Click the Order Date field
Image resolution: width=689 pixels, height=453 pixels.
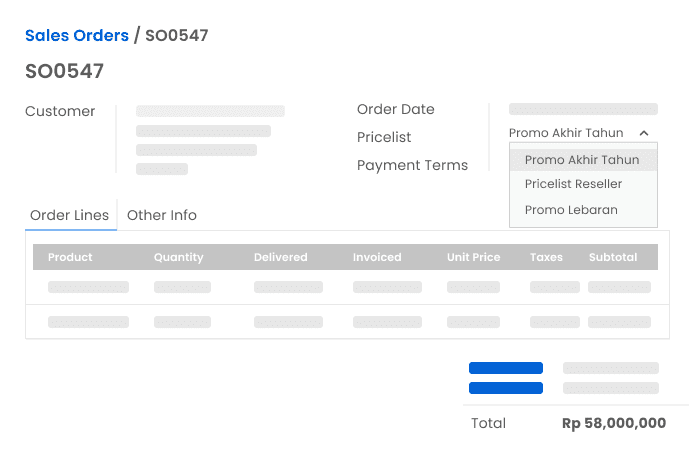click(583, 109)
